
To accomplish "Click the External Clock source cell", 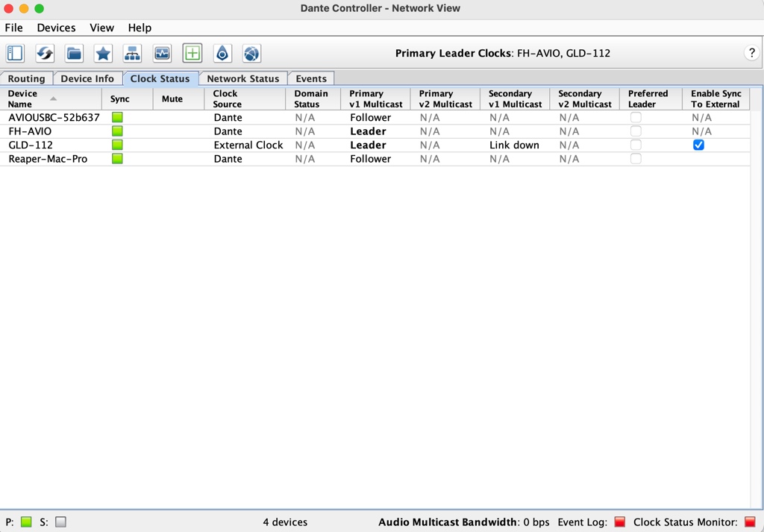I will click(x=248, y=145).
